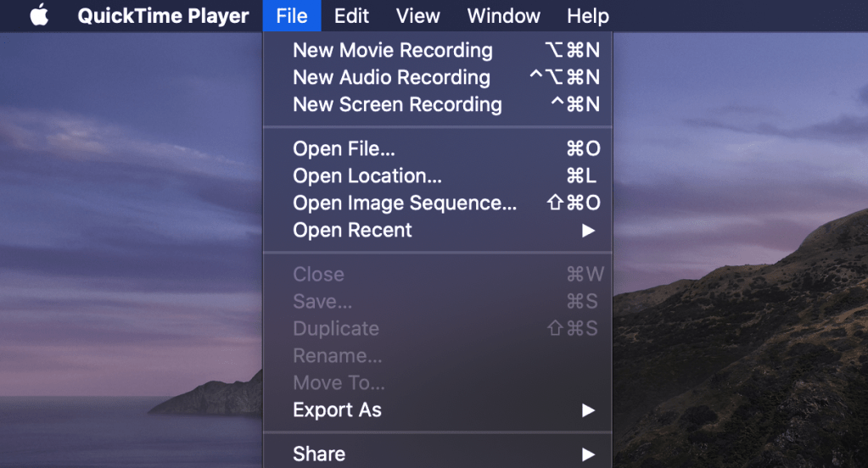Select New Movie Recording
This screenshot has height=468, width=868.
point(392,50)
